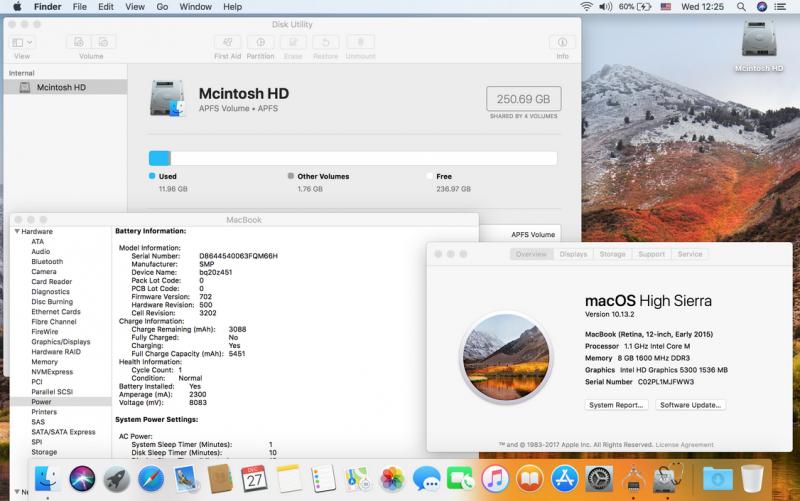Open Safari compass icon in Dock

click(x=151, y=479)
